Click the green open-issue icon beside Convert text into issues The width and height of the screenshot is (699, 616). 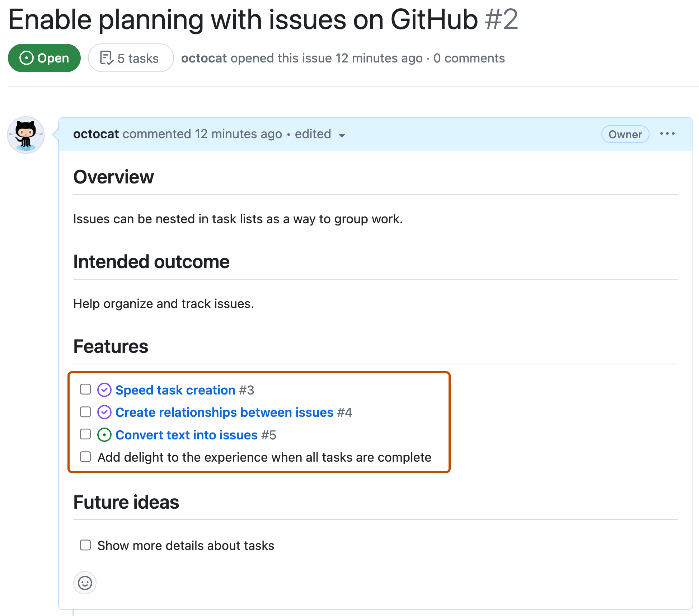tap(104, 434)
